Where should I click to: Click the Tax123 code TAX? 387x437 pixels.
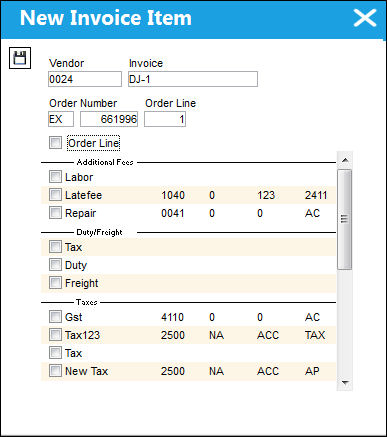pos(315,335)
